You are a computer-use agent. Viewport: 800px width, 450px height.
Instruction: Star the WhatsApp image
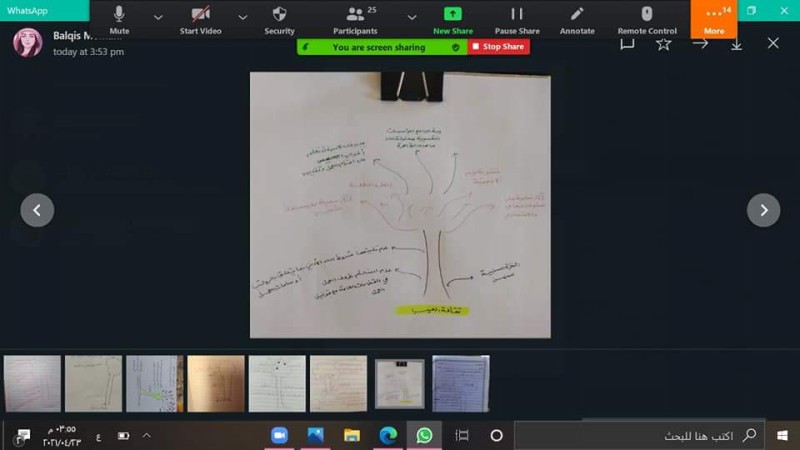coord(663,44)
